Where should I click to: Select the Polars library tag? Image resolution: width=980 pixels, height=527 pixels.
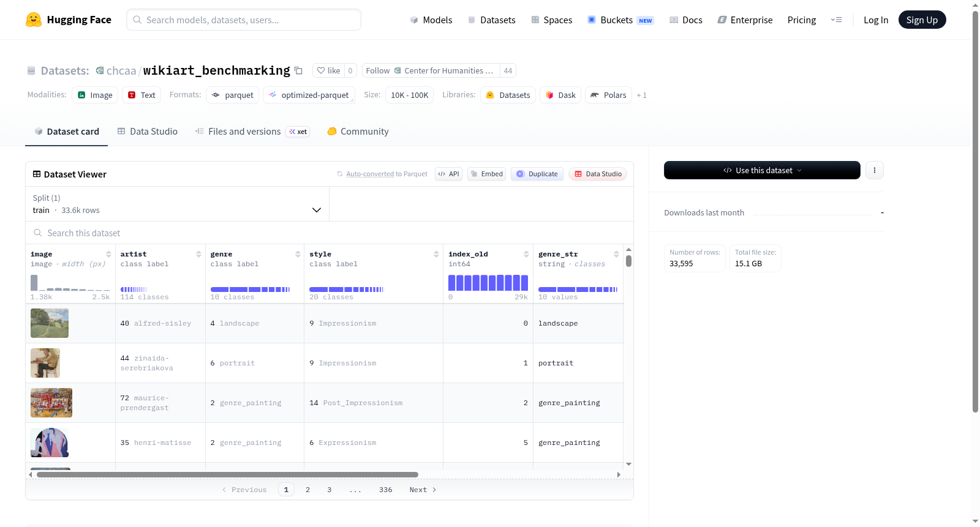(608, 95)
